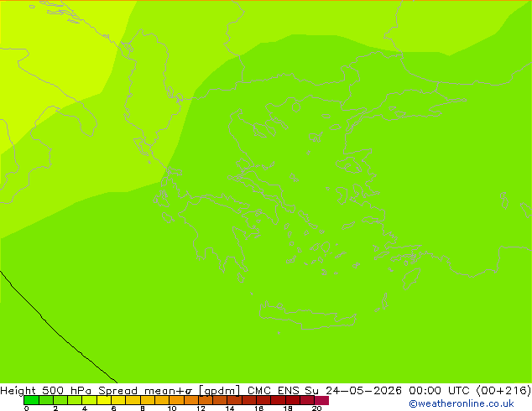Click the dark red legend swatch above 18
532x411 pixels.
(293, 400)
